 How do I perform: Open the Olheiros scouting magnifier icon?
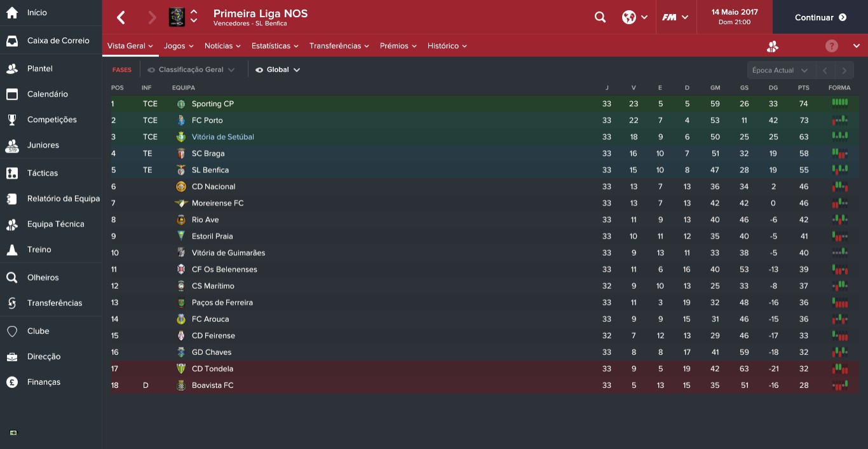tap(12, 277)
